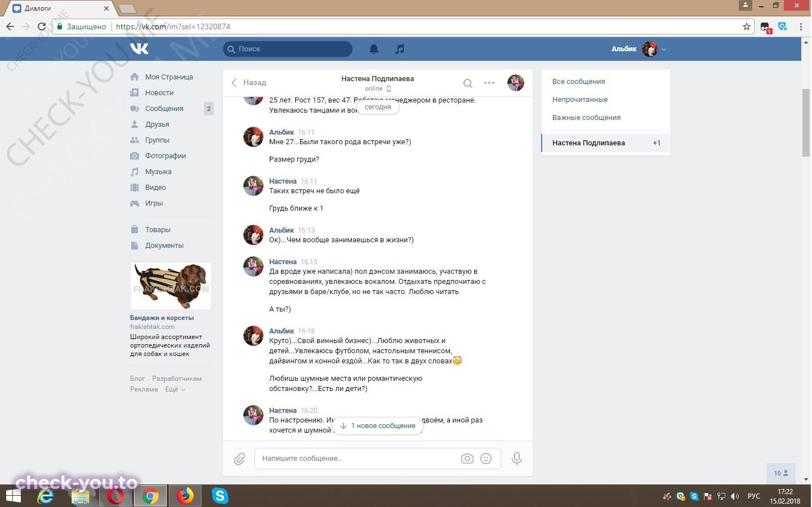This screenshot has height=507, width=812.
Task: Open Настена Подлипаева profile from header name
Action: point(377,79)
